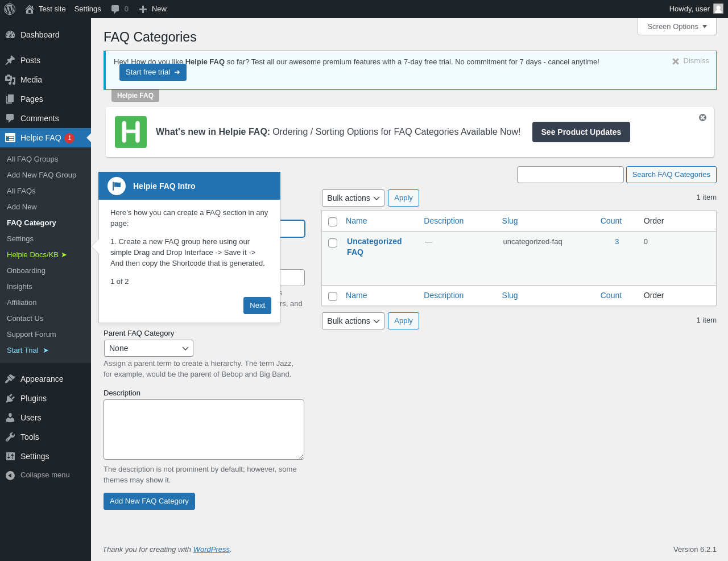Open the Insights submenu item

(x=19, y=287)
